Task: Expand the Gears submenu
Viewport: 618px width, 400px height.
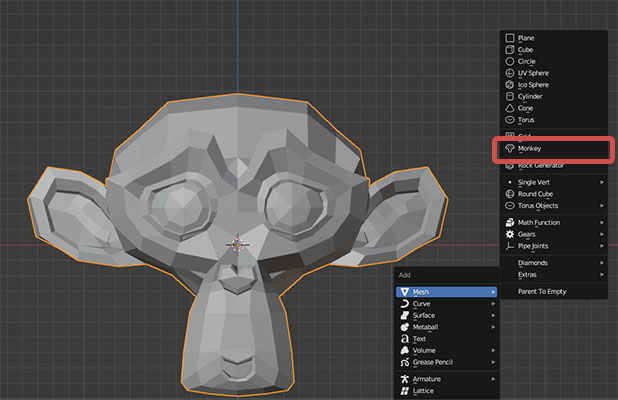Action: (554, 234)
